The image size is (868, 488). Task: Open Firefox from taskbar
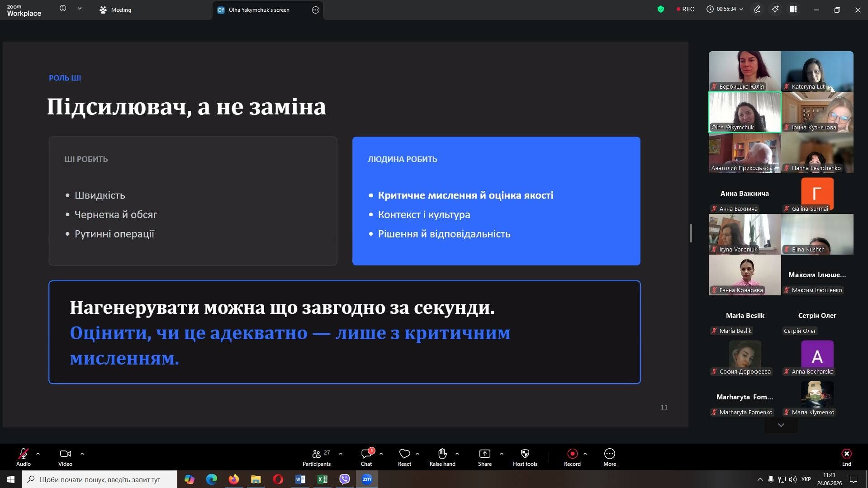pyautogui.click(x=233, y=479)
